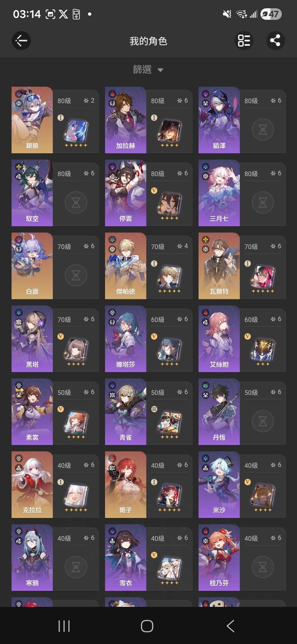Open 黑塔 character card
297x644 pixels.
tap(55, 339)
